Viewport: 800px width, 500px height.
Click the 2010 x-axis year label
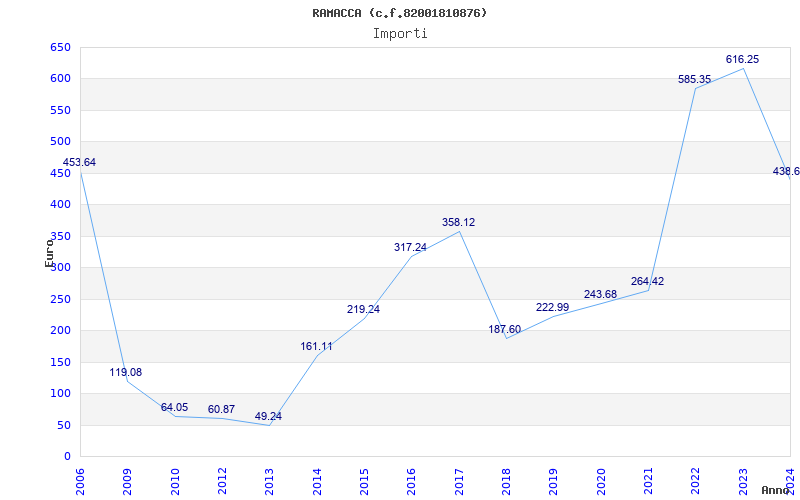point(174,482)
